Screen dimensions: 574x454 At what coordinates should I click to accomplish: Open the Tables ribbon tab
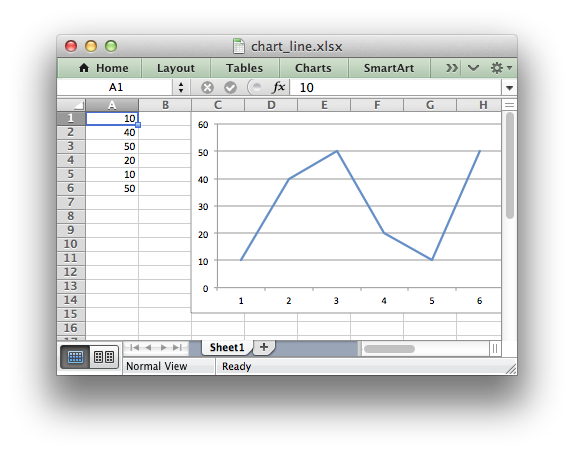coord(245,68)
